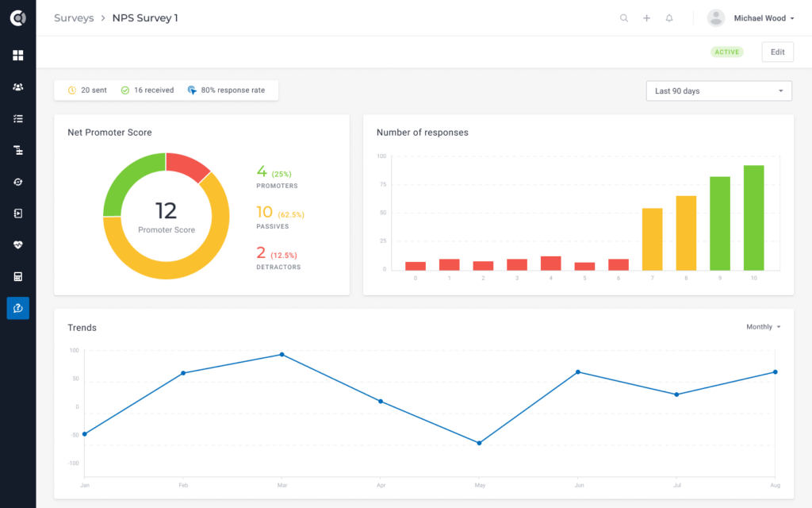
Task: Click the ACTIVE status badge
Action: (726, 52)
